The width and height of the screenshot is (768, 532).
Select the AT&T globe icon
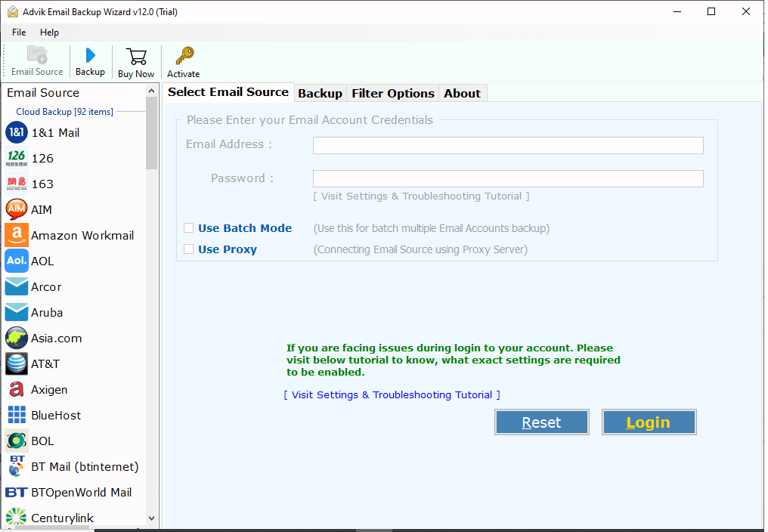pos(17,364)
